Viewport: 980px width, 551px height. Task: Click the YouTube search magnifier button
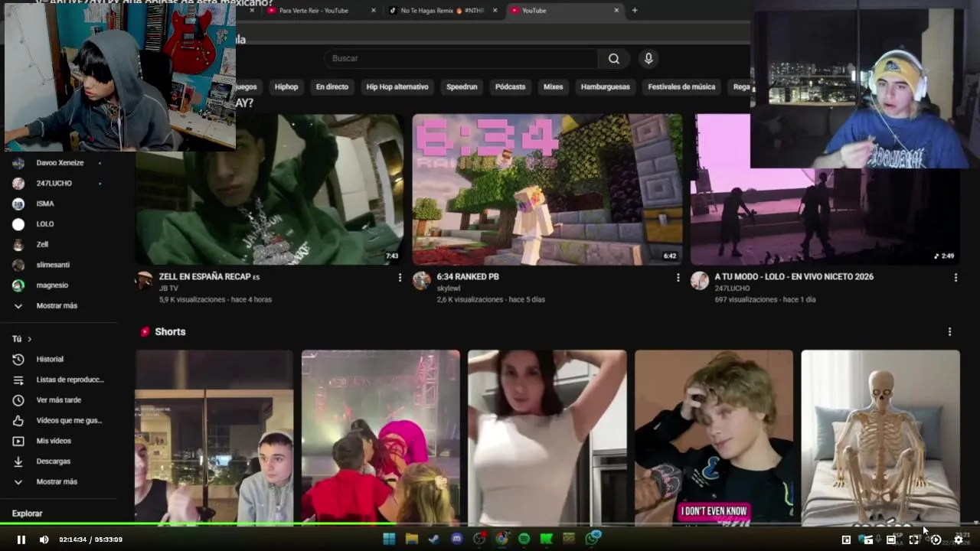point(614,59)
